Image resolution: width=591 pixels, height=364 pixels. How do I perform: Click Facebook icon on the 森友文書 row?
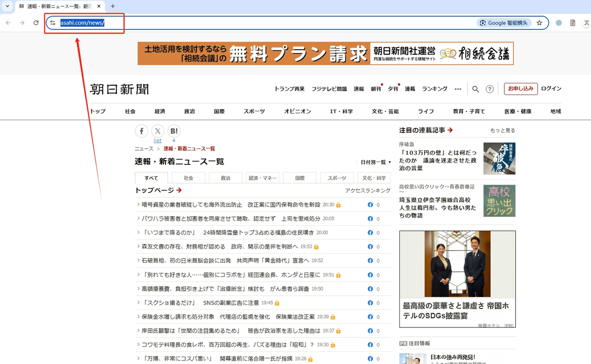pyautogui.click(x=370, y=247)
